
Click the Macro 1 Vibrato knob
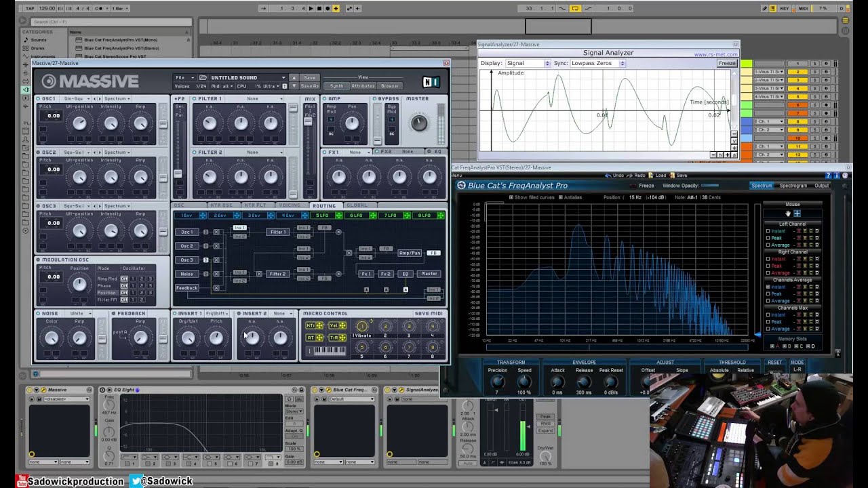click(x=362, y=327)
